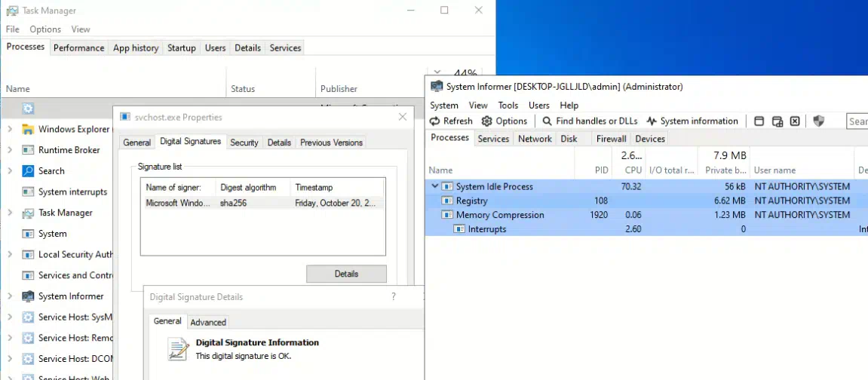The image size is (868, 380).
Task: Click the digital signature certificate icon
Action: [x=178, y=349]
